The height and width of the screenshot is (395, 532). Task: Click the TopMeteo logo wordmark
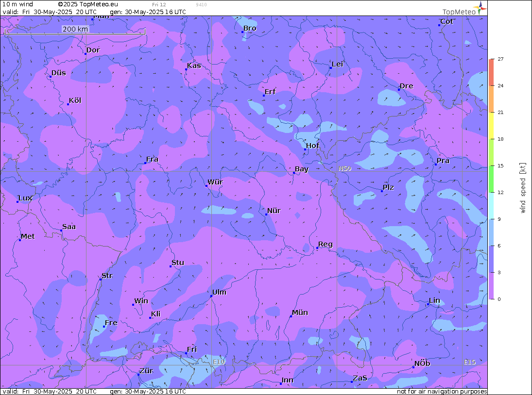[x=459, y=12]
